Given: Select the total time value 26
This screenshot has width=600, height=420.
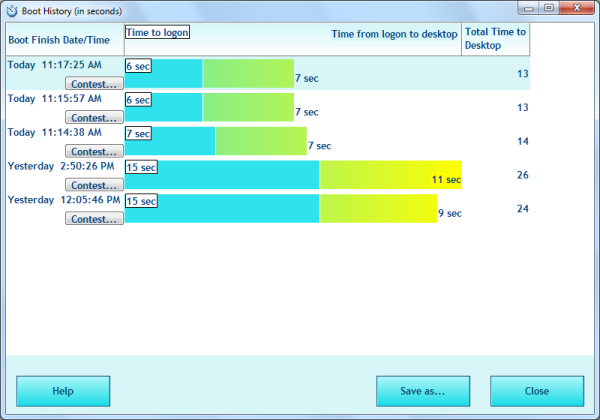Looking at the screenshot, I should (522, 175).
